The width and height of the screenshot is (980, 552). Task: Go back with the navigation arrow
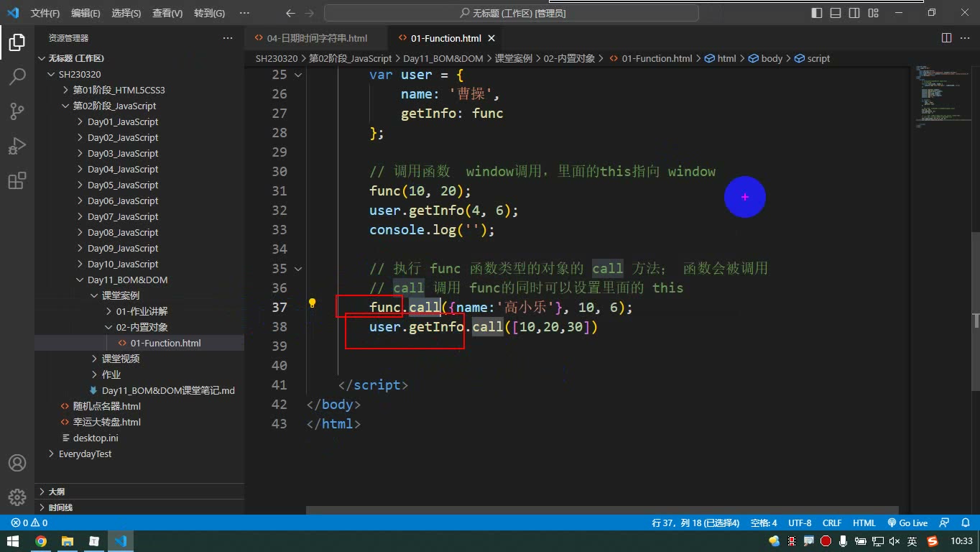[290, 13]
